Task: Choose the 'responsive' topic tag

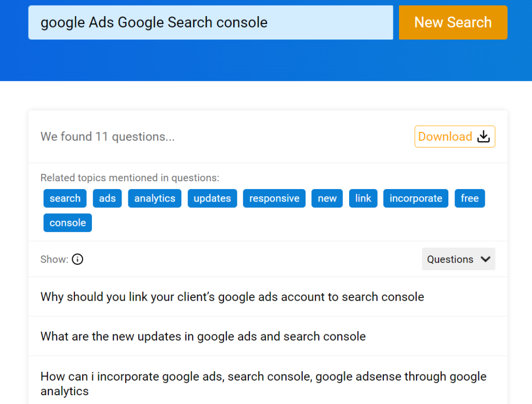Action: [274, 198]
